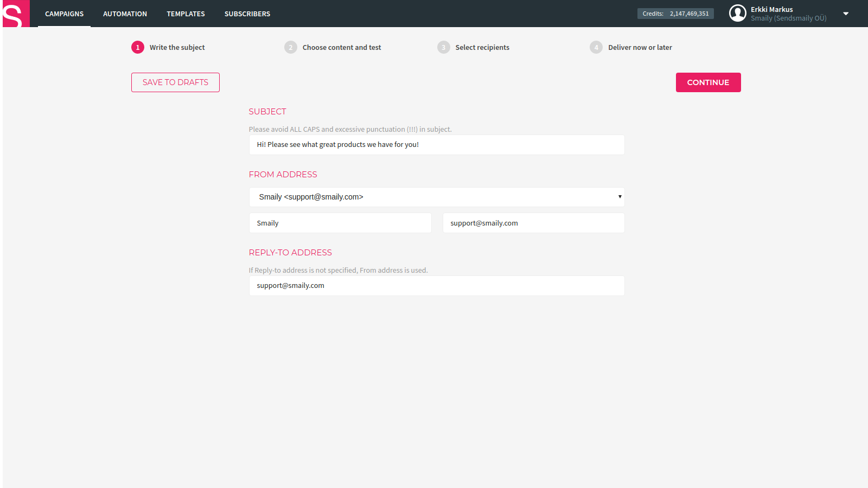Click the 'Smaily (Sendsmaily OÜ)' organization text
Screen dimensions: 868x488
pyautogui.click(x=788, y=18)
